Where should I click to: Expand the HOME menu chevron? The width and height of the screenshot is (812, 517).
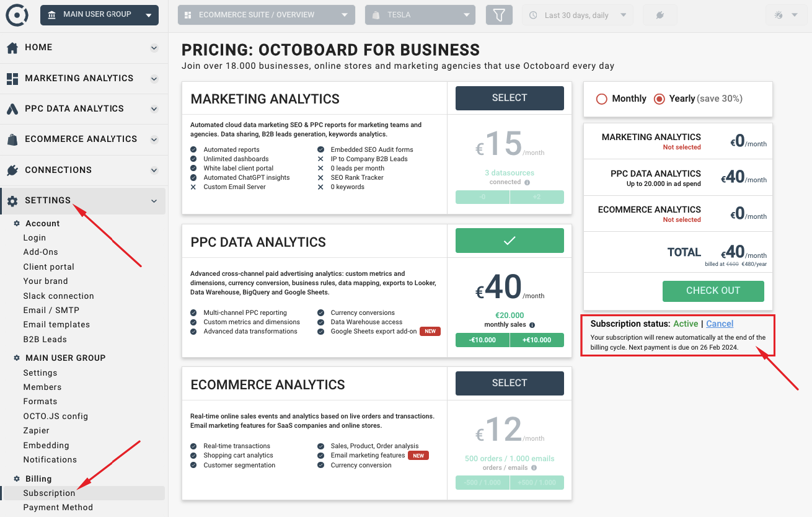[x=154, y=48]
